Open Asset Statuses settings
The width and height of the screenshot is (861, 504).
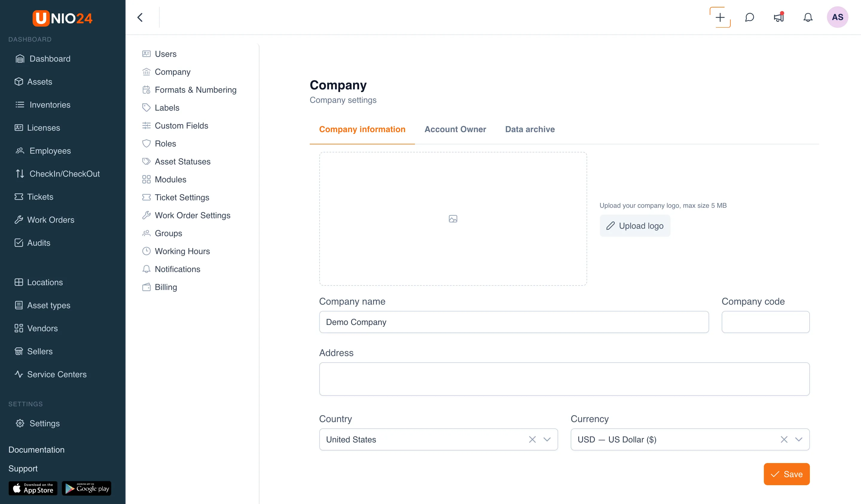click(x=176, y=162)
